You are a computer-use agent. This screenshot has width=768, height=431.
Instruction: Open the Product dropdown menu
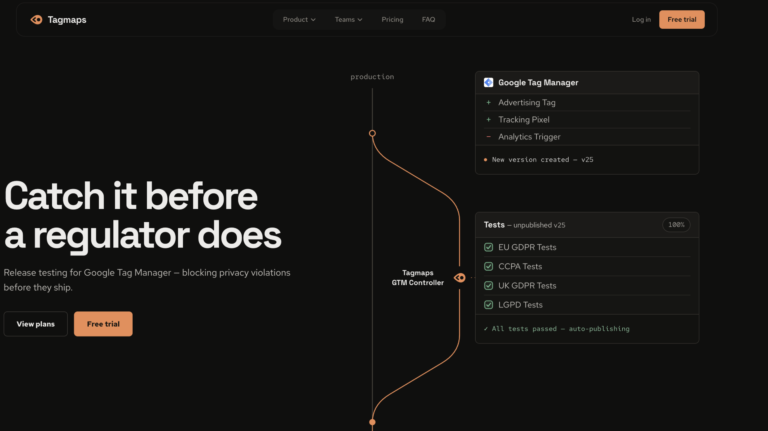pyautogui.click(x=299, y=20)
